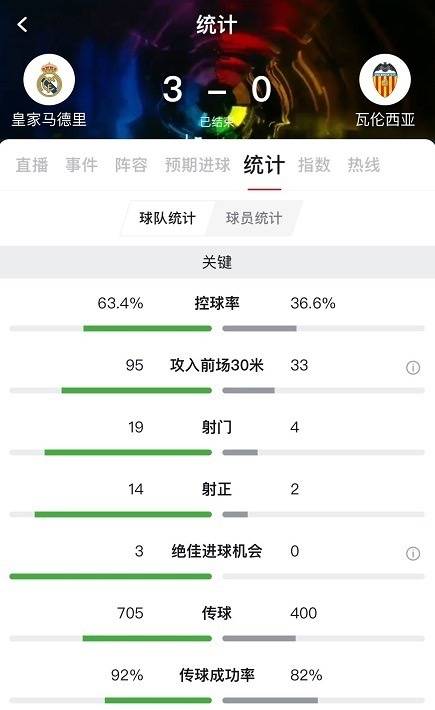Select the 关键 section header
The height and width of the screenshot is (710, 435).
(217, 262)
